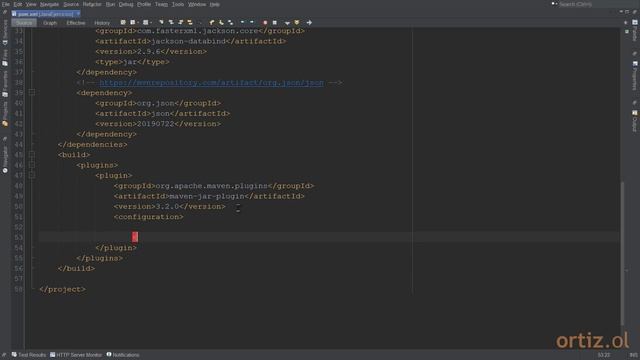
Task: Click the Check XML icon
Action: [x=287, y=23]
